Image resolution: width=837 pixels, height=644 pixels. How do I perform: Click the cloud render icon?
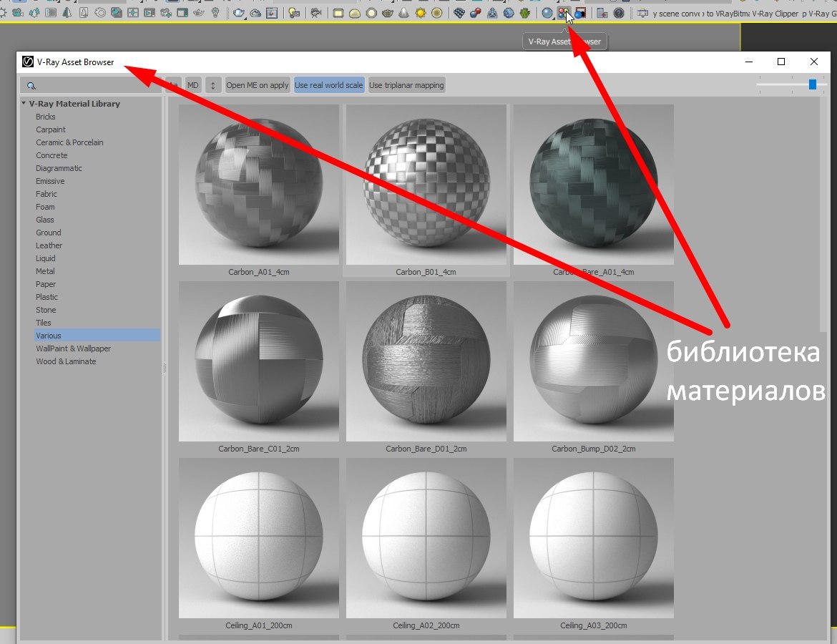click(255, 13)
